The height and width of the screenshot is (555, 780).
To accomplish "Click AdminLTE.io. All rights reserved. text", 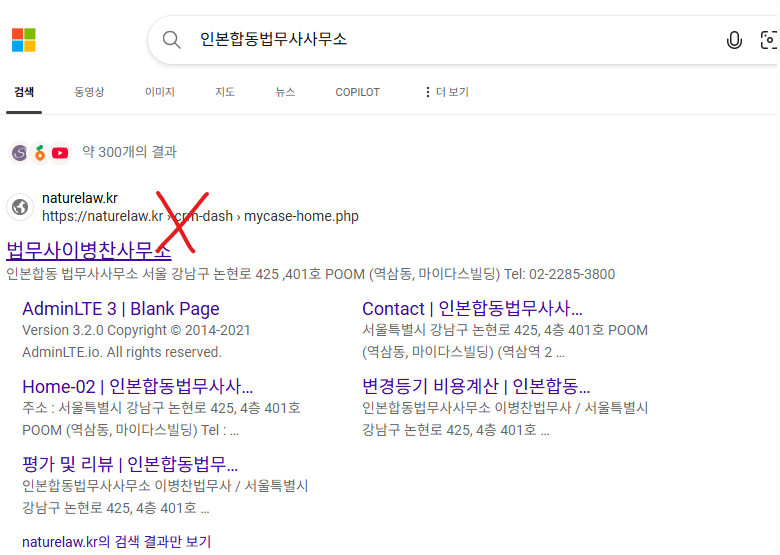I will (x=122, y=352).
